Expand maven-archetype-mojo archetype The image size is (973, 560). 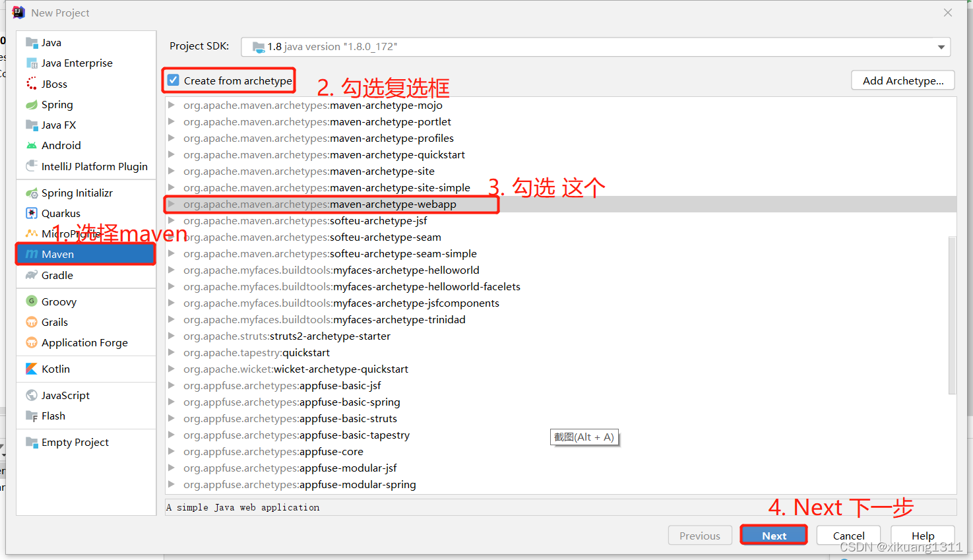[172, 105]
